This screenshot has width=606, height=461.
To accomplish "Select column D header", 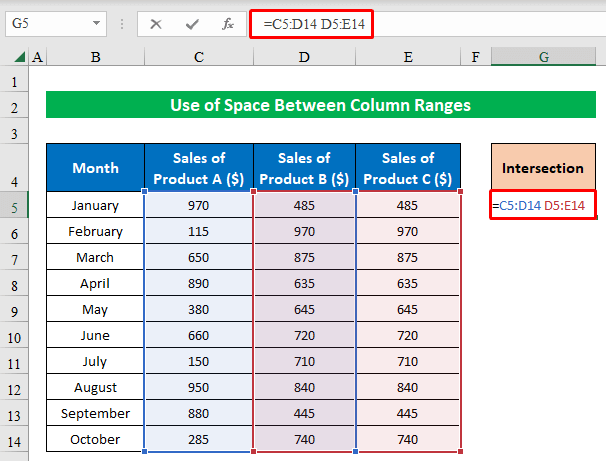I will (304, 58).
